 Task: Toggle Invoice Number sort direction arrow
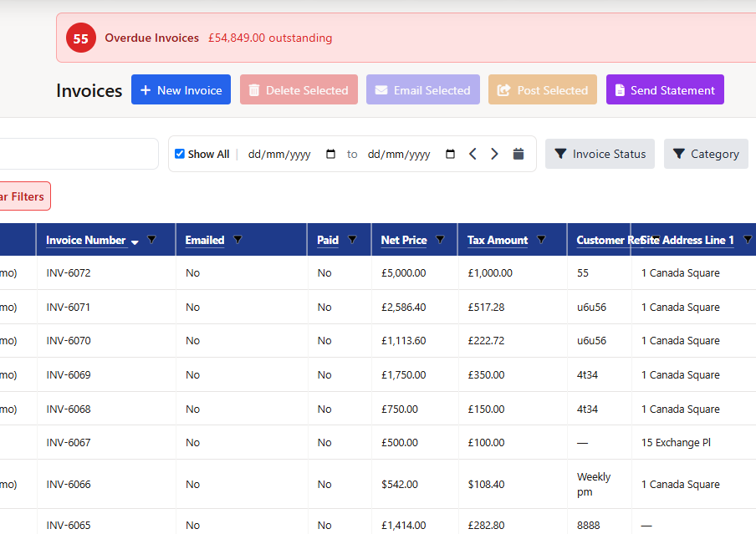coord(135,242)
